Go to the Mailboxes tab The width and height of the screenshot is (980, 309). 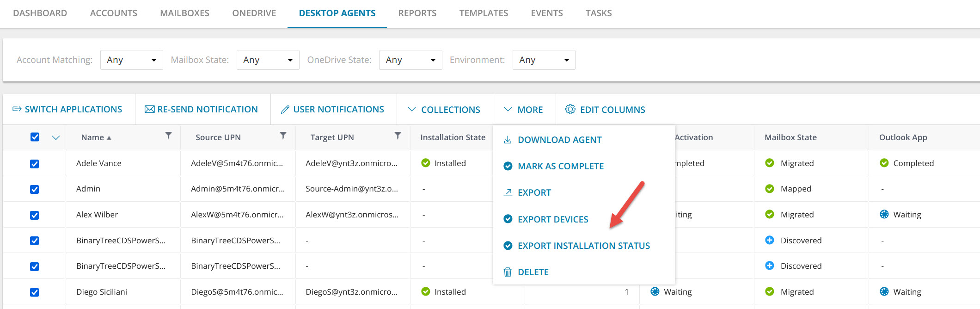(x=185, y=13)
